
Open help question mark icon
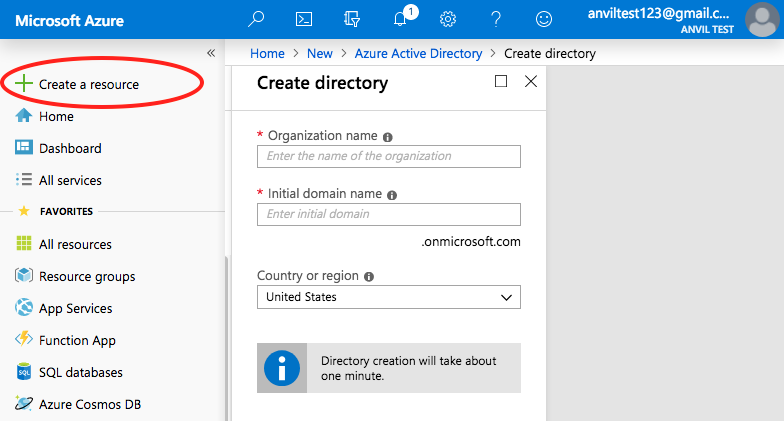point(496,19)
